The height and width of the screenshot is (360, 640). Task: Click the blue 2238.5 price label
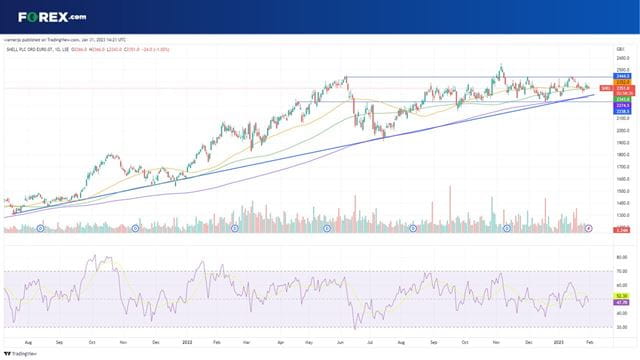coord(623,111)
